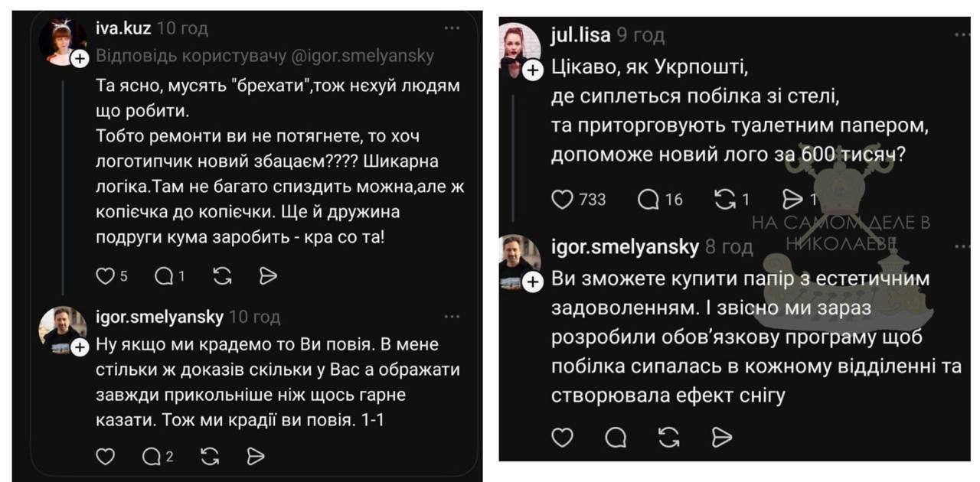Viewport: 980px width, 482px height.
Task: Reply to iva.kuz's comment
Action: [x=164, y=276]
